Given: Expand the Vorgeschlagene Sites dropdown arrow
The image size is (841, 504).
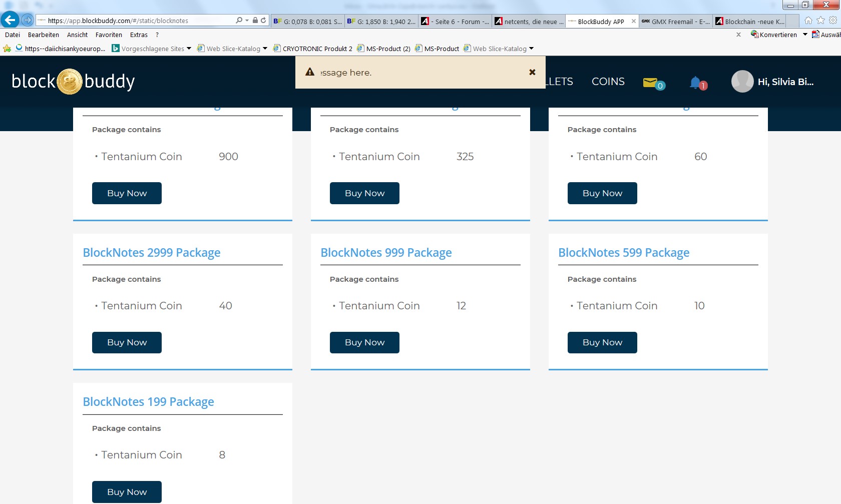Looking at the screenshot, I should [x=189, y=49].
